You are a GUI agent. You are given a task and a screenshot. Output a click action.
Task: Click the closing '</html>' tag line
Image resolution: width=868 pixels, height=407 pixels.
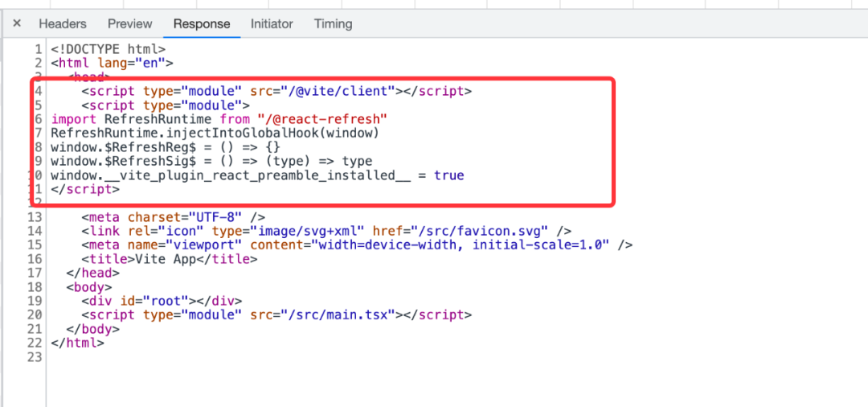point(77,343)
